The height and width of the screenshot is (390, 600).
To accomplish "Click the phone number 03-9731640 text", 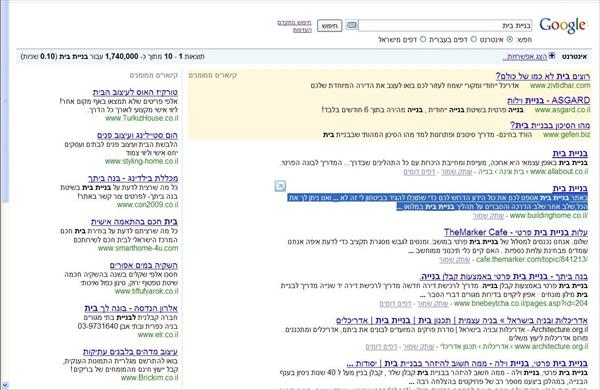I will pyautogui.click(x=98, y=326).
